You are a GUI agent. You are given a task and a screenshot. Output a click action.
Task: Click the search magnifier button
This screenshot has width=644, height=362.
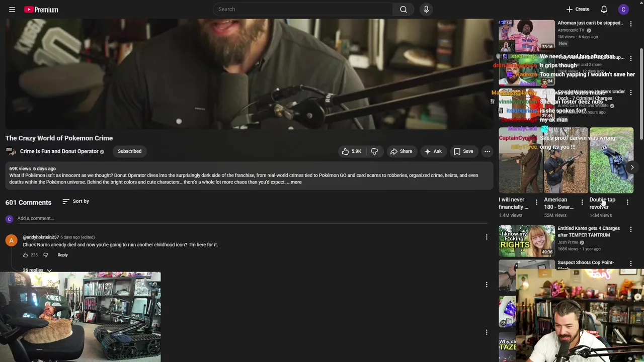[403, 9]
